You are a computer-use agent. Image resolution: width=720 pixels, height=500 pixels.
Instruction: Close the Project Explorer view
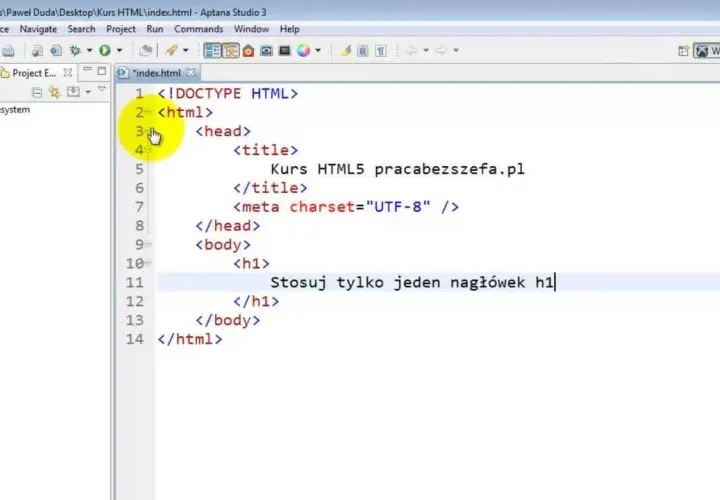(68, 73)
